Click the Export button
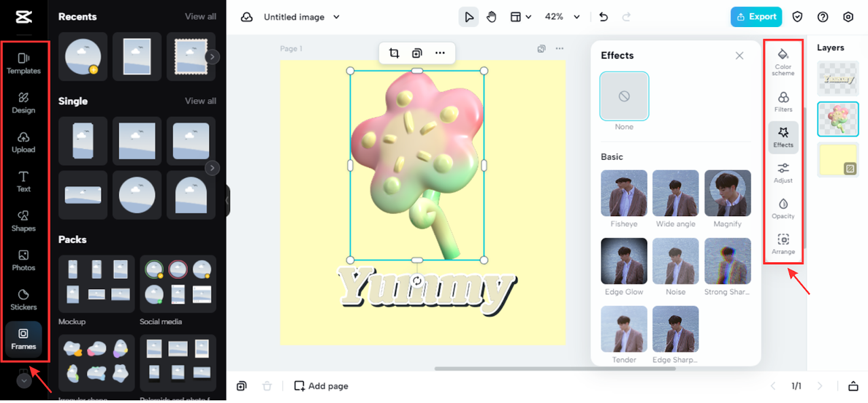The width and height of the screenshot is (868, 403). [756, 17]
